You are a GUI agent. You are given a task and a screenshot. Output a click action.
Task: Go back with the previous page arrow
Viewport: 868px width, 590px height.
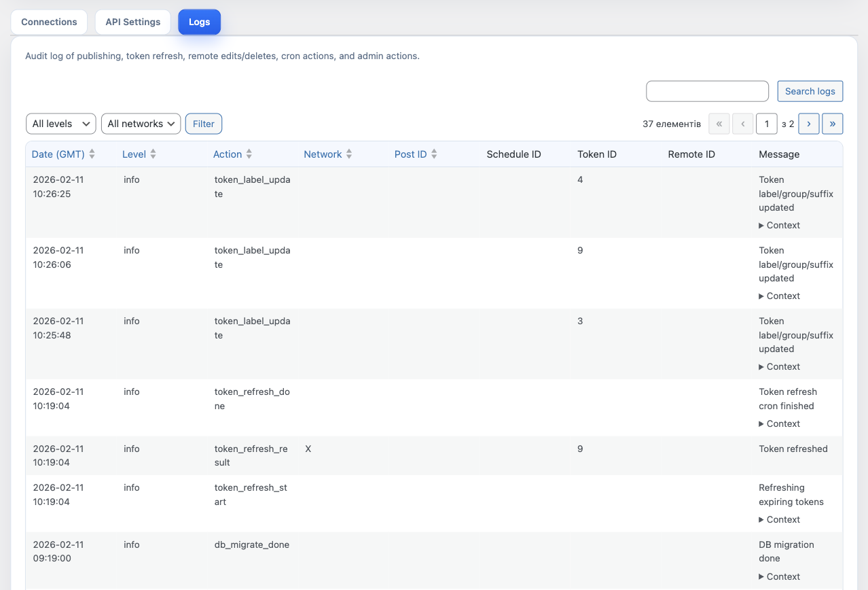(742, 123)
